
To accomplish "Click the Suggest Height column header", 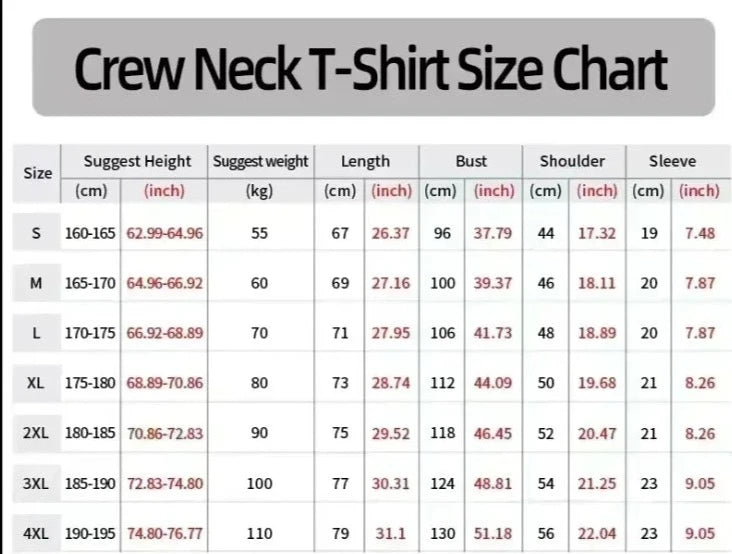I will pyautogui.click(x=137, y=161).
